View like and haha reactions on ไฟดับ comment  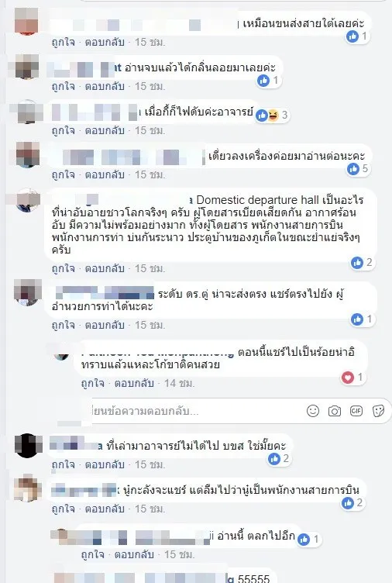[x=272, y=116]
